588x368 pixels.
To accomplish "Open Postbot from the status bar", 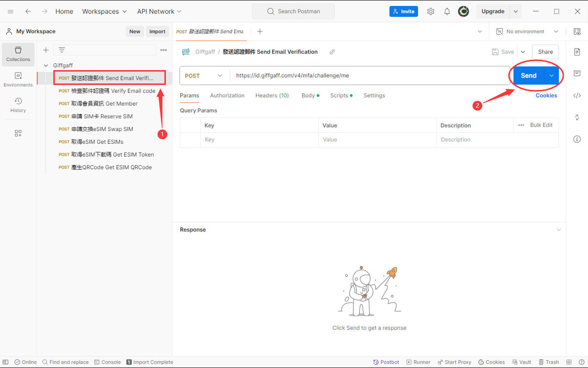I will (386, 362).
